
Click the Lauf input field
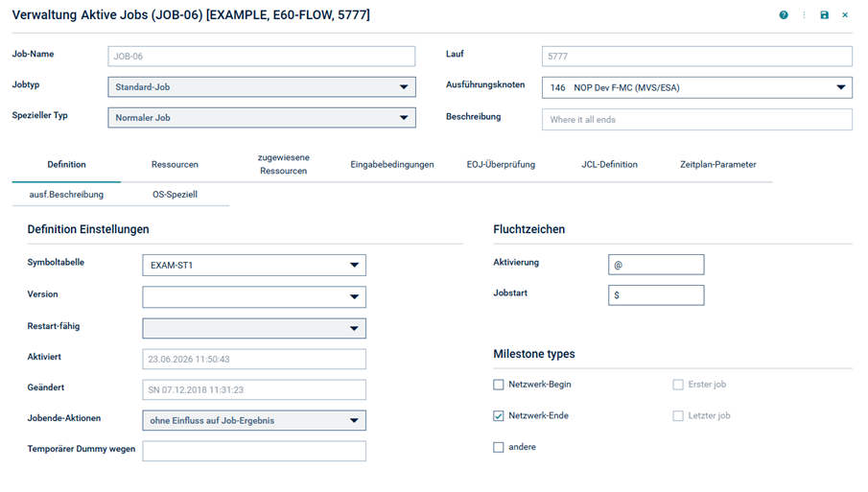pos(697,56)
